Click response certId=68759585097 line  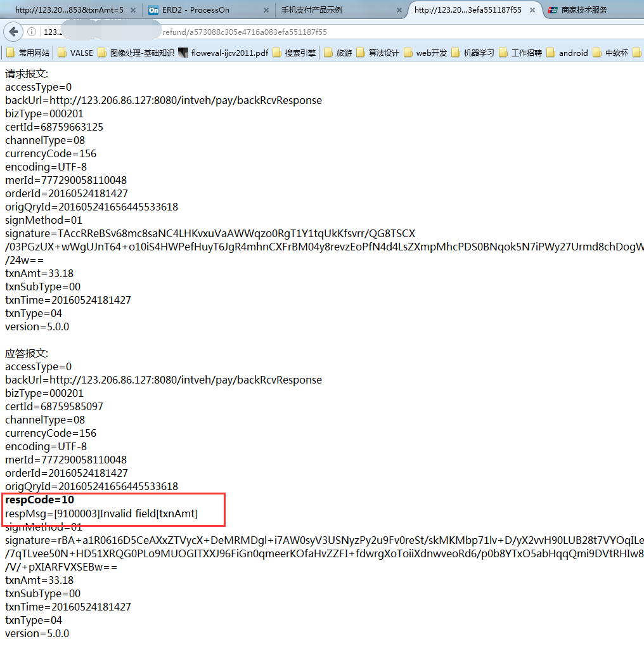[x=54, y=406]
